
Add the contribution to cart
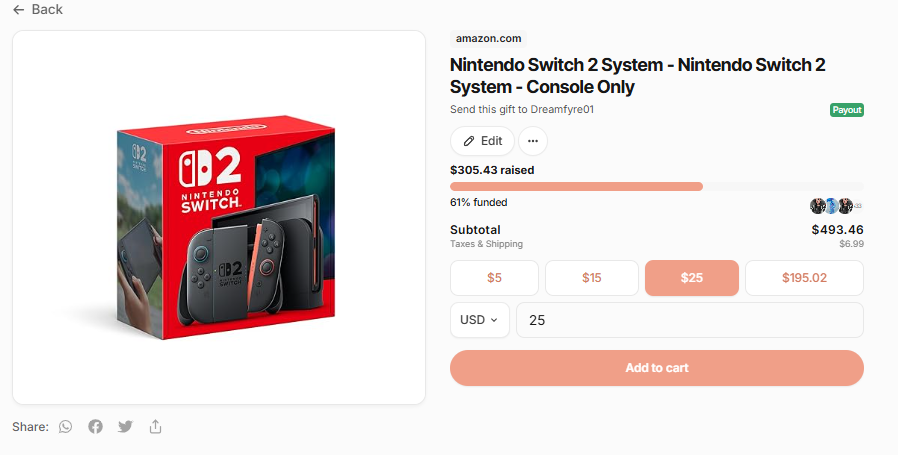point(657,368)
